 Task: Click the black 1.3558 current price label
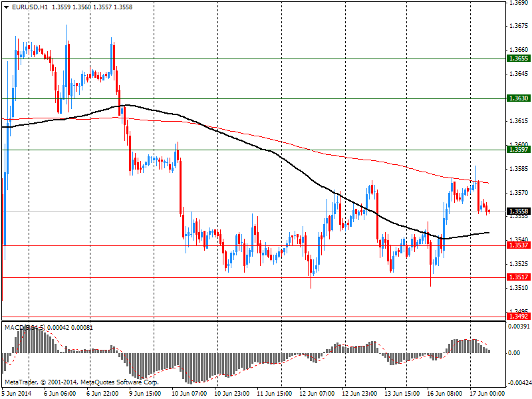click(519, 211)
